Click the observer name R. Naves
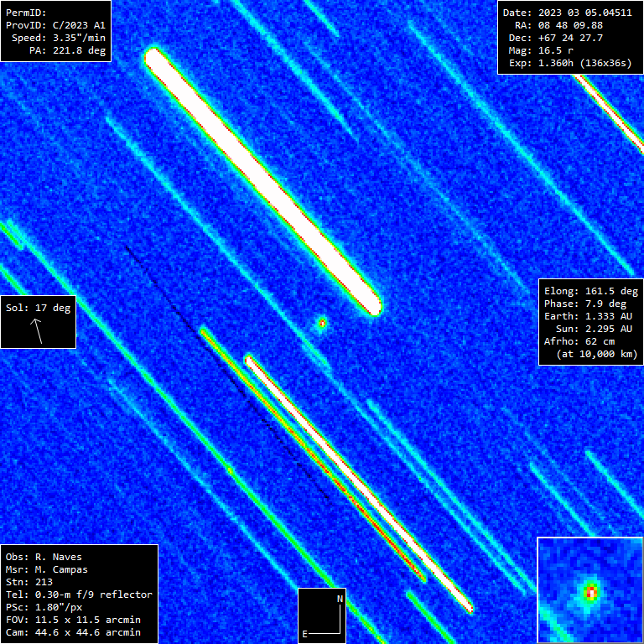The height and width of the screenshot is (644, 644). (x=59, y=557)
